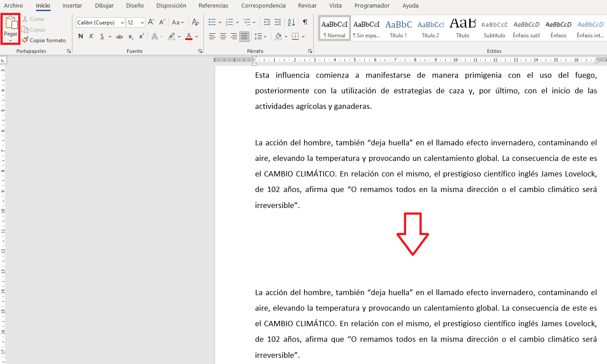
Task: Click the Pegar clipboard icon
Action: [11, 23]
